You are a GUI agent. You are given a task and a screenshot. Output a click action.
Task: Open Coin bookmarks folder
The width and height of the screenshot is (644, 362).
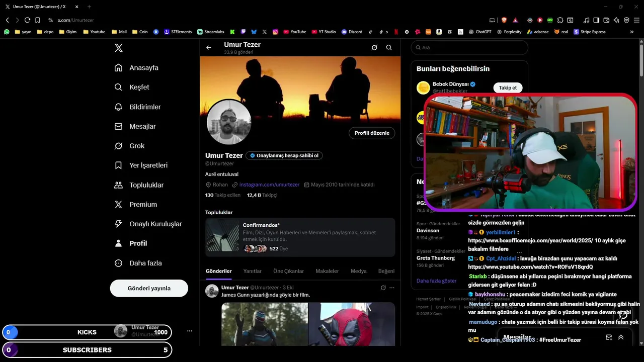pyautogui.click(x=140, y=32)
